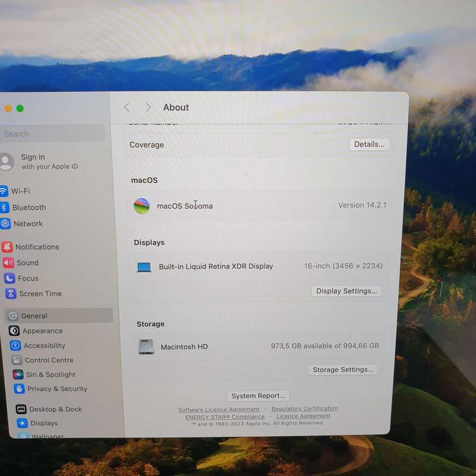Click the macOS Sonoma logo icon

[142, 205]
